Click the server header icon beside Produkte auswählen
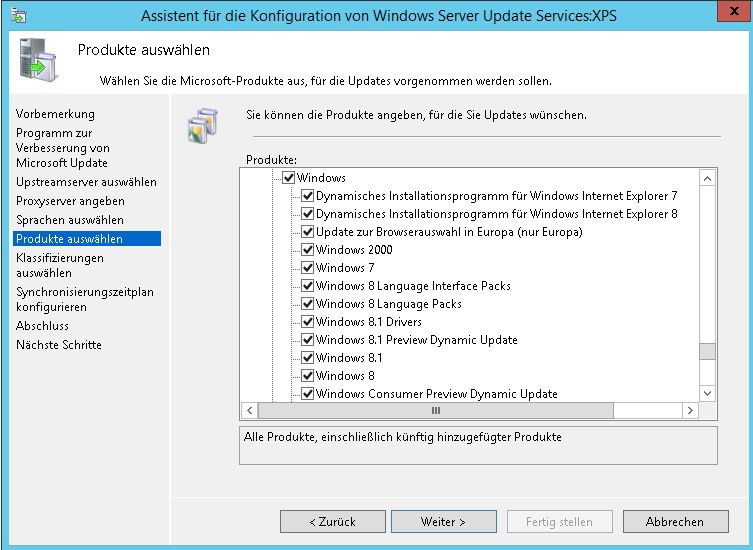This screenshot has height=550, width=753. tap(38, 60)
